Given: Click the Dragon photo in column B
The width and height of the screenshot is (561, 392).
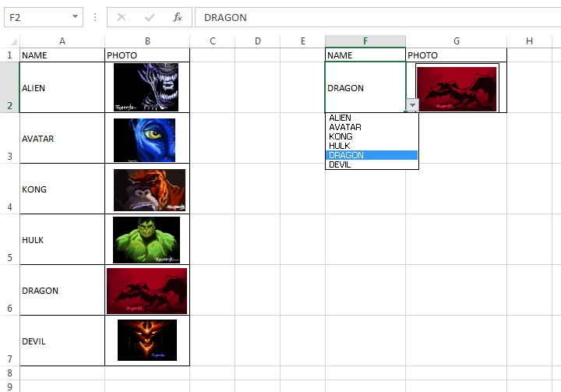Looking at the screenshot, I should 146,291.
